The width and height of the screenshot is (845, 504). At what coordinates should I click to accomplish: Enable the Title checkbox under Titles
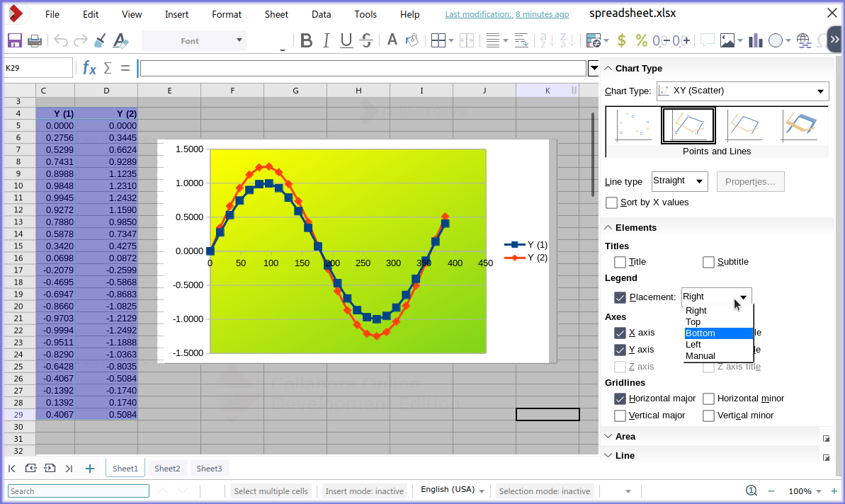pos(620,262)
